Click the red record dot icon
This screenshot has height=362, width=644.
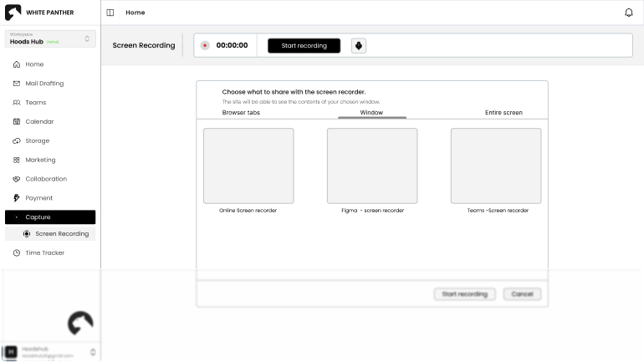[x=205, y=45]
